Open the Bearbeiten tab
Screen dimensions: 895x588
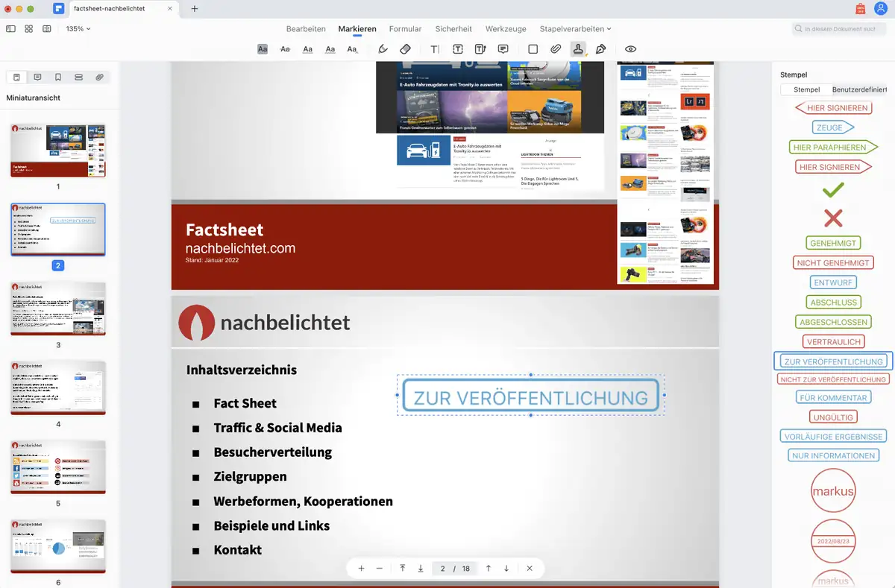306,29
